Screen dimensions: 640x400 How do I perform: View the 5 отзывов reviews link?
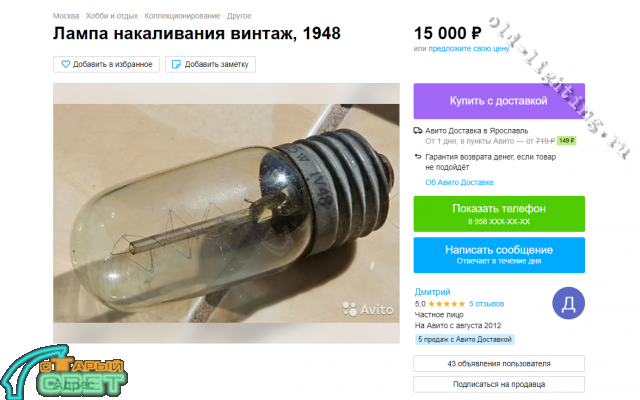[486, 304]
